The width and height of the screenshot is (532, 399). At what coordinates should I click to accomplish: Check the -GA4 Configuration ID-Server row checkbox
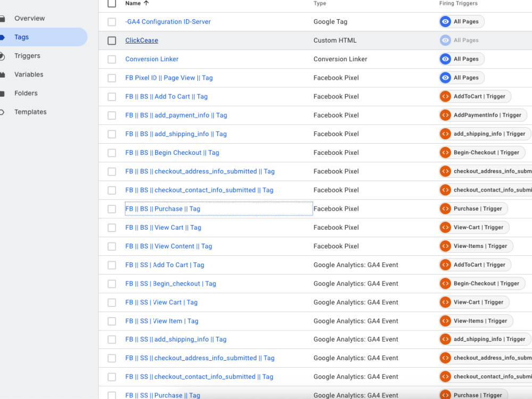[x=112, y=22]
